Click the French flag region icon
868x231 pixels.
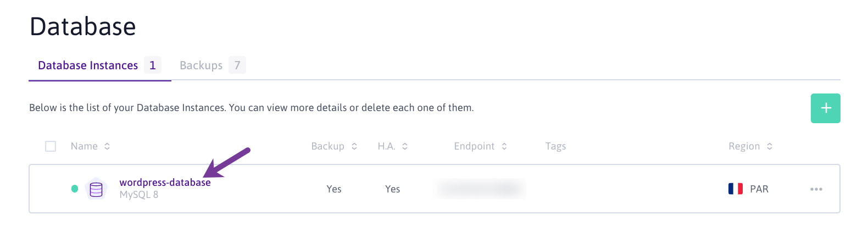[735, 189]
